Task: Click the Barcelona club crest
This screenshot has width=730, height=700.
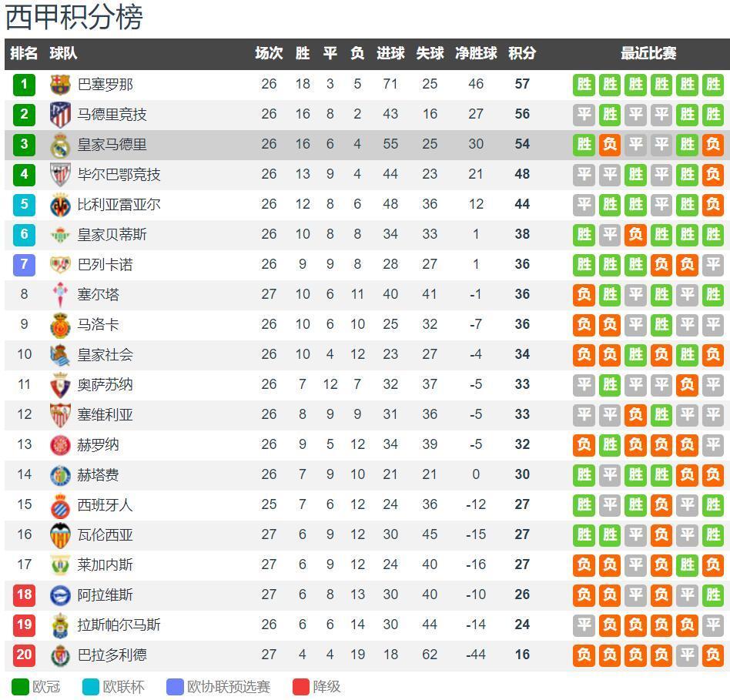Action: (60, 84)
